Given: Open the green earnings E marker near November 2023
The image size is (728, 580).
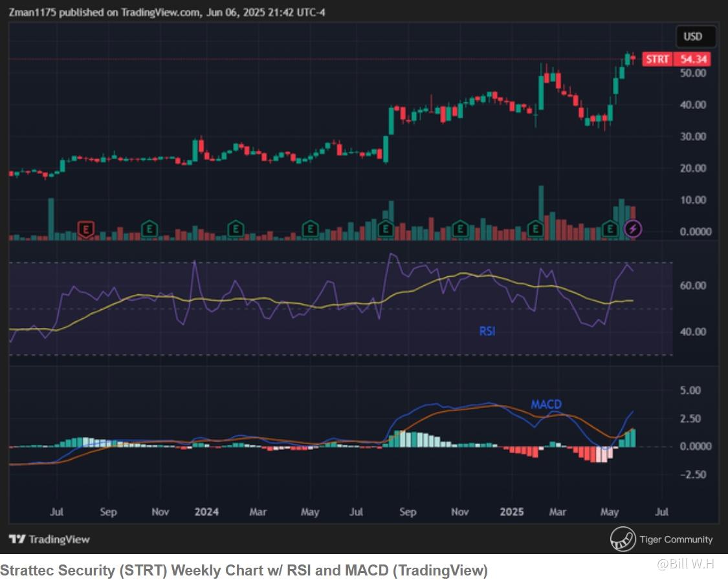Looking at the screenshot, I should click(149, 229).
